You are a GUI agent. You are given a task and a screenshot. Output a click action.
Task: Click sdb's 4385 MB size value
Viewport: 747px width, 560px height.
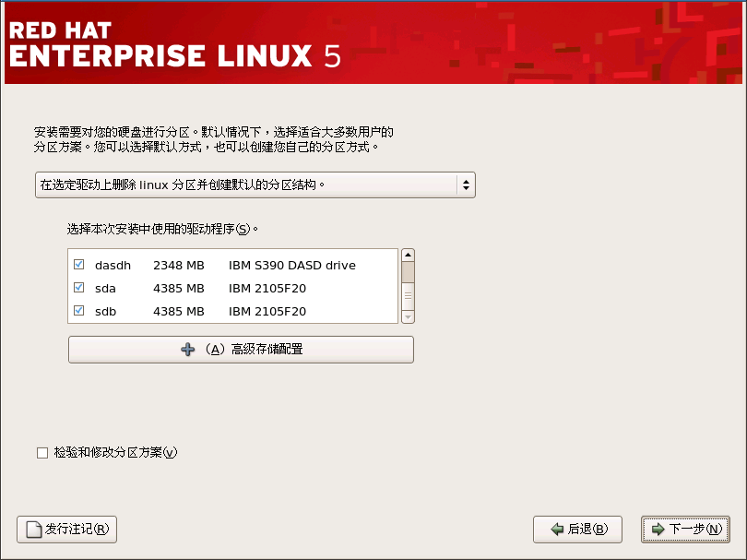pos(179,312)
